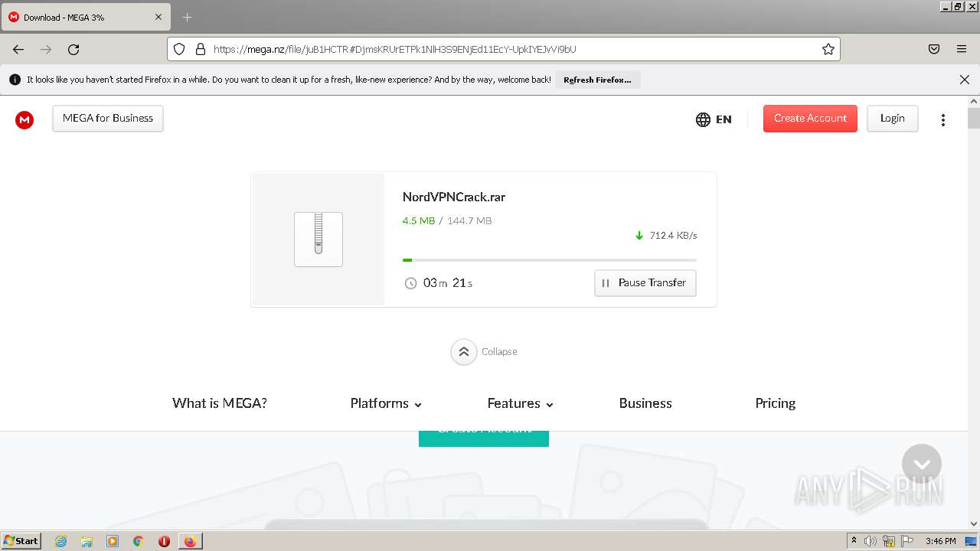Open Opera from the taskbar
This screenshot has height=551, width=980.
point(164,541)
